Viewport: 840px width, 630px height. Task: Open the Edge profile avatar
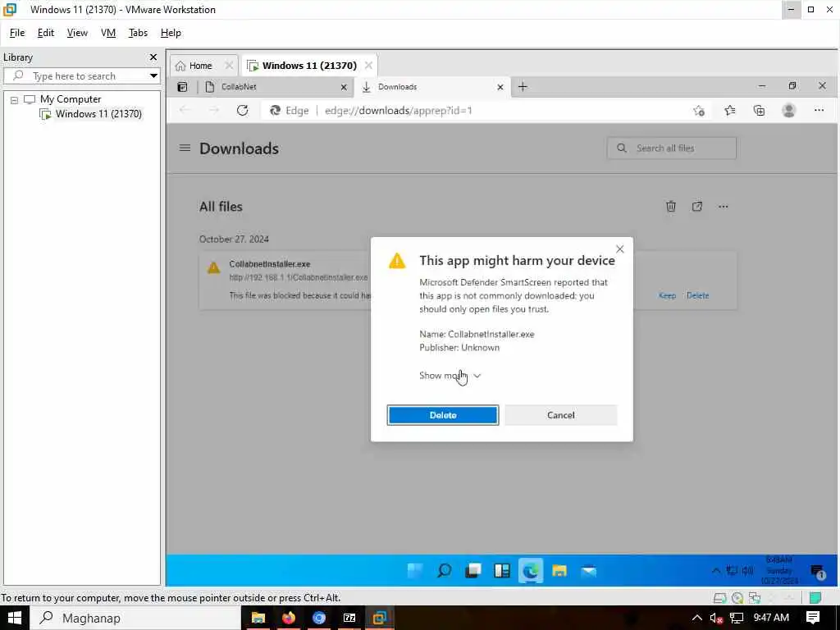point(788,111)
